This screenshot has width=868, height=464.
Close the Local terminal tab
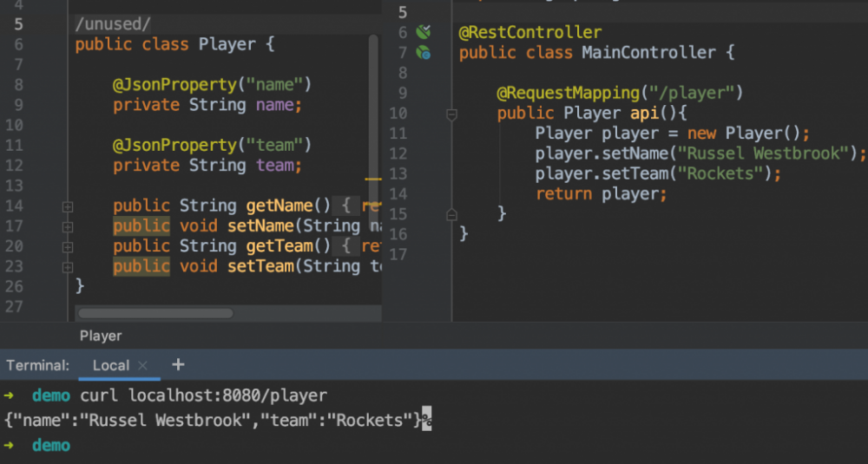coord(143,365)
